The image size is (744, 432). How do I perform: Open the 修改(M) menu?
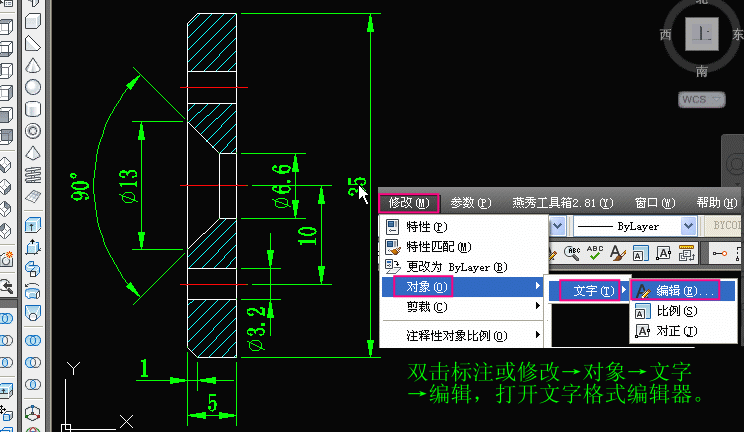point(409,203)
